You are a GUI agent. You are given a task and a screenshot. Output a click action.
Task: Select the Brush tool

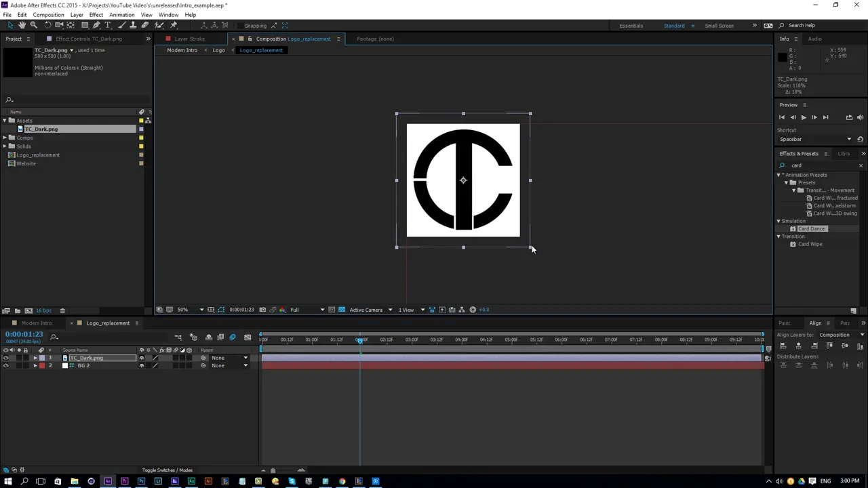pyautogui.click(x=122, y=25)
